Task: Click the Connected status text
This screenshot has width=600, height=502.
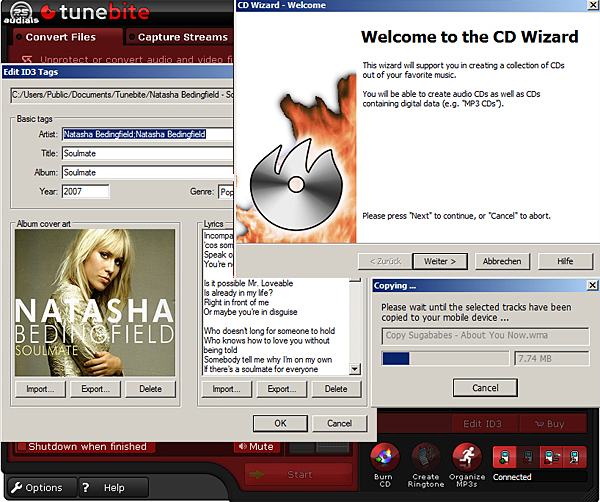Action: click(512, 477)
